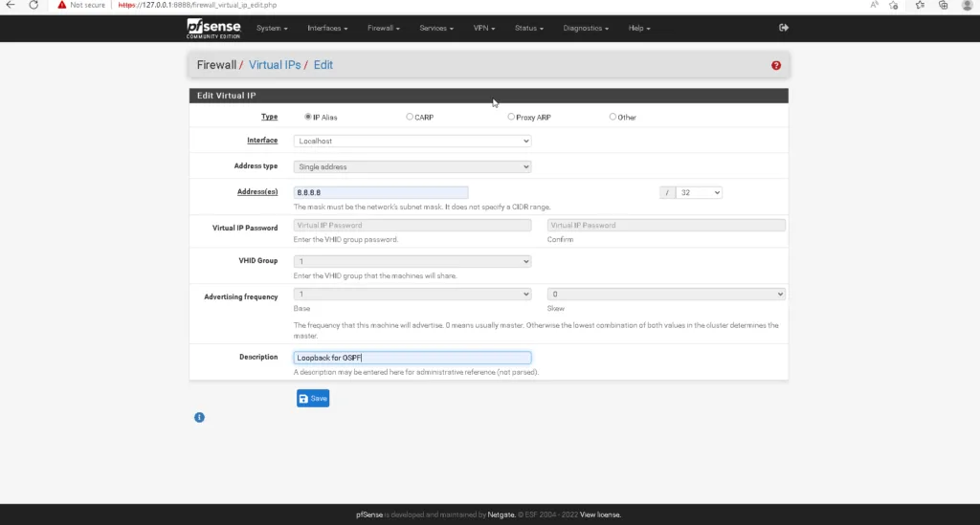Open the browser profile avatar icon

click(967, 5)
